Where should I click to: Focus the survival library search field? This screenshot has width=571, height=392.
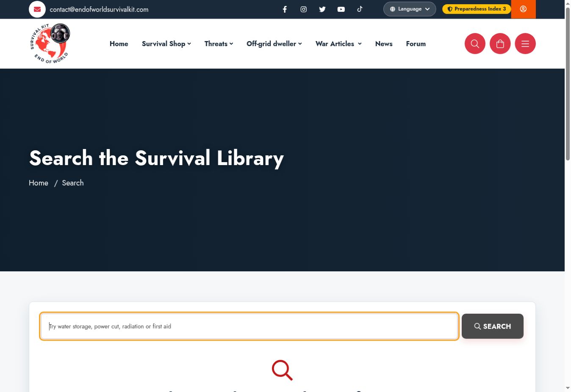pyautogui.click(x=249, y=326)
